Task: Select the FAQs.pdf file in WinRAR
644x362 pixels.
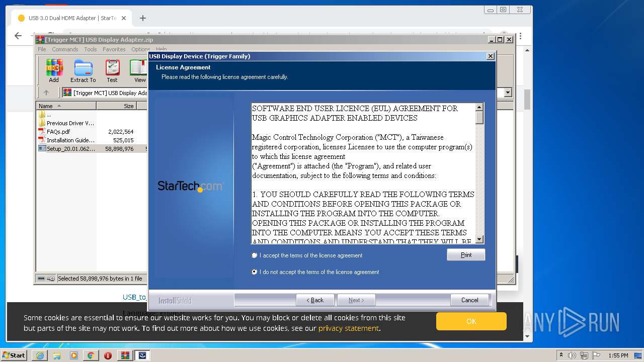Action: [x=58, y=132]
